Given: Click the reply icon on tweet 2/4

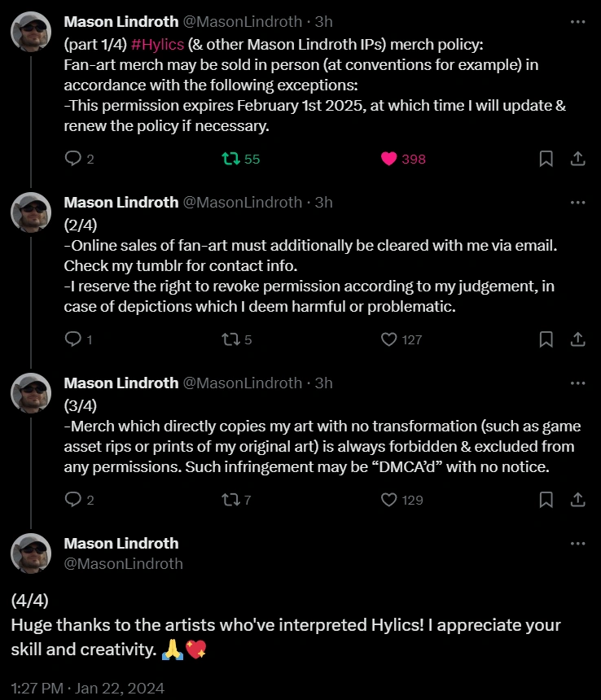Looking at the screenshot, I should 72,339.
